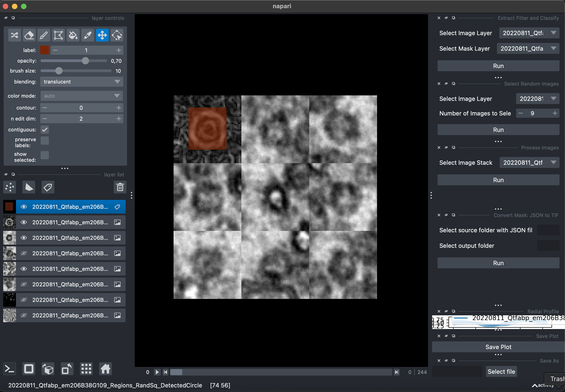The width and height of the screenshot is (565, 392).
Task: Open Select Image Layer dropdown in Extract Filter and Classify
Action: click(x=529, y=33)
